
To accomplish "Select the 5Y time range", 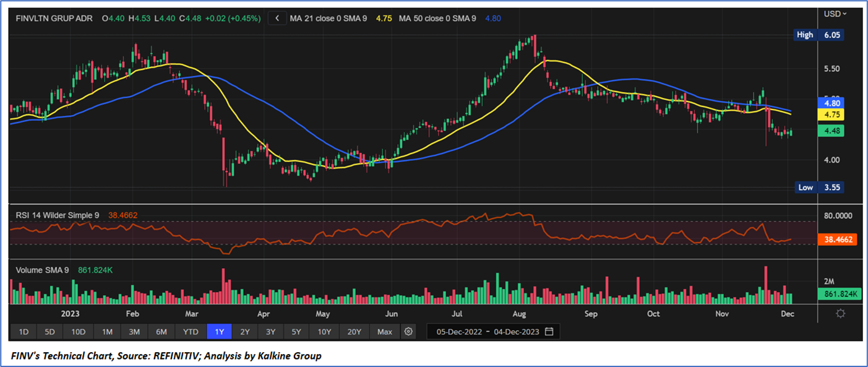I will coord(296,332).
